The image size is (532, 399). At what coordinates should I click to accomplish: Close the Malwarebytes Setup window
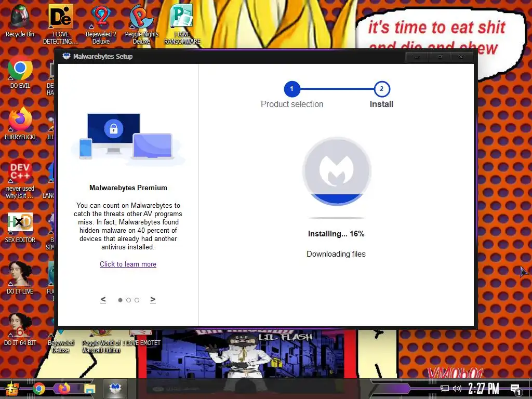click(461, 57)
